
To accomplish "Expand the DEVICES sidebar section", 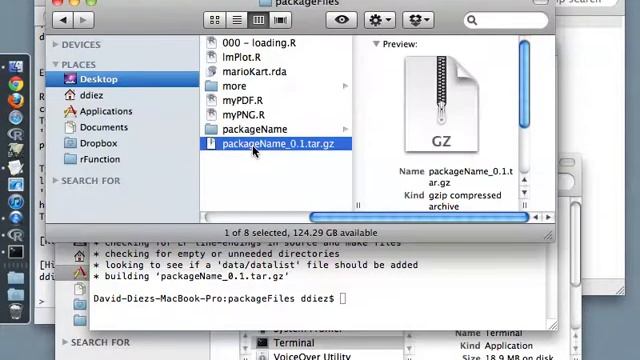I will click(x=56, y=44).
